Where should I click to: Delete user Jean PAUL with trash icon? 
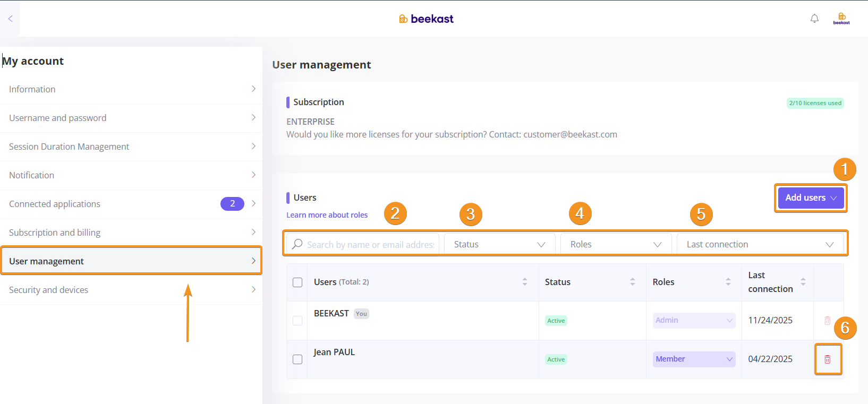pos(827,359)
